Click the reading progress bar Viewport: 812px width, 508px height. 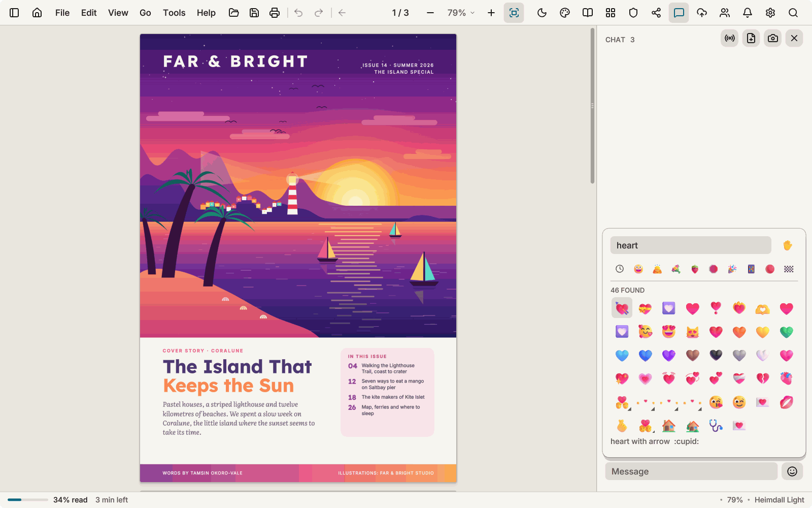(x=28, y=500)
